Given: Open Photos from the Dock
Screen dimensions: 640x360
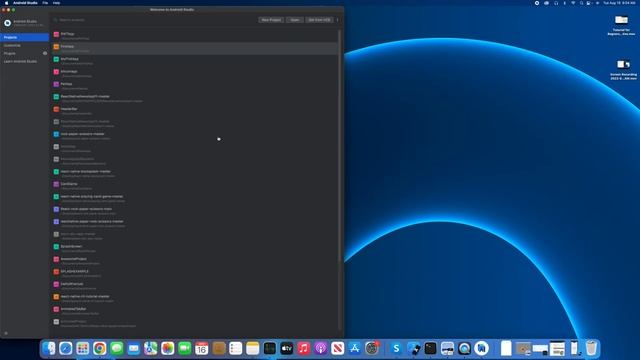Looking at the screenshot, I should click(x=168, y=349).
